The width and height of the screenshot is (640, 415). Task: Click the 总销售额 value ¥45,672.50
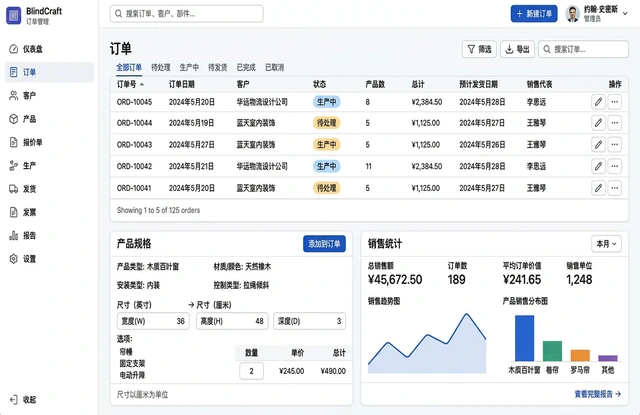(x=395, y=280)
